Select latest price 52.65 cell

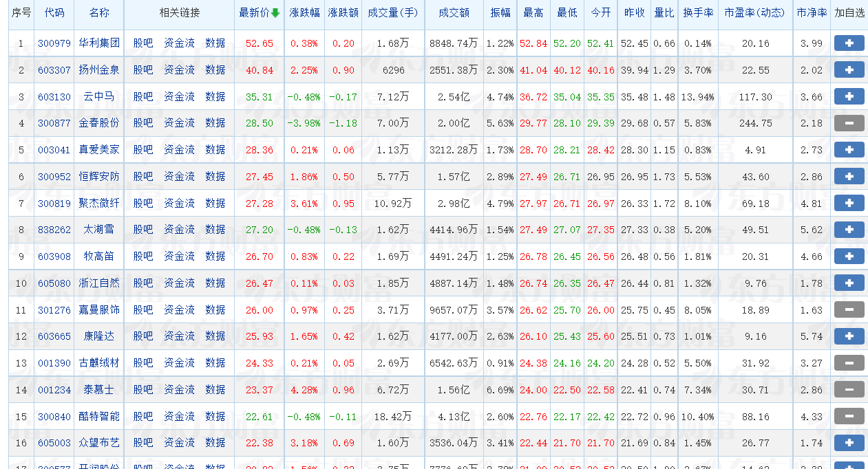click(260, 43)
